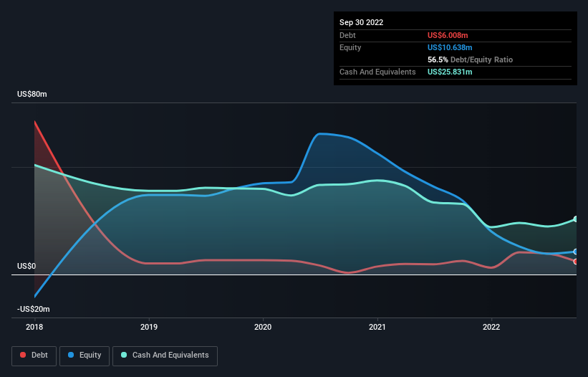
Task: Click the Sep 30 2022 tooltip date
Action: [361, 22]
